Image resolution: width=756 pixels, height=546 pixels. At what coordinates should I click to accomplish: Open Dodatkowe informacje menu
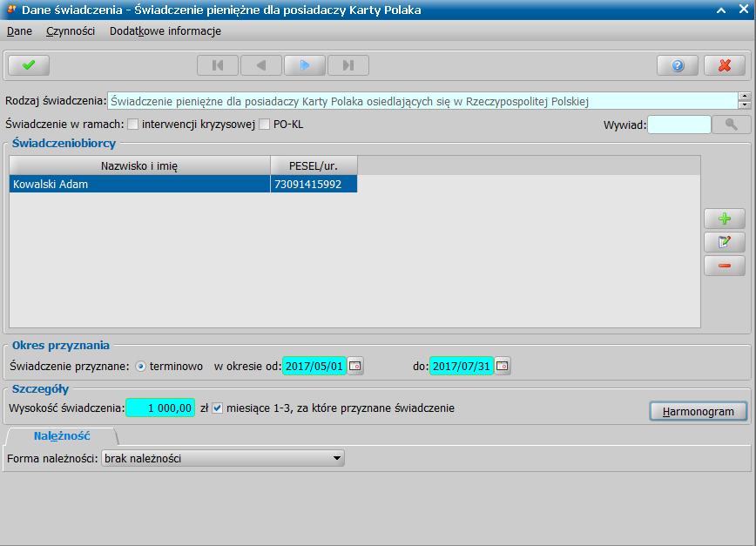coord(165,30)
